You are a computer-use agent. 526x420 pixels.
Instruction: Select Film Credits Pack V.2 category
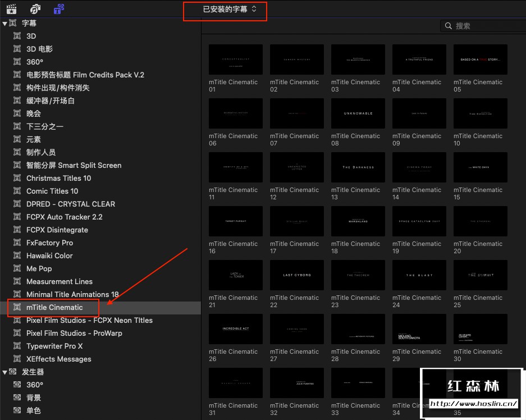coord(85,75)
